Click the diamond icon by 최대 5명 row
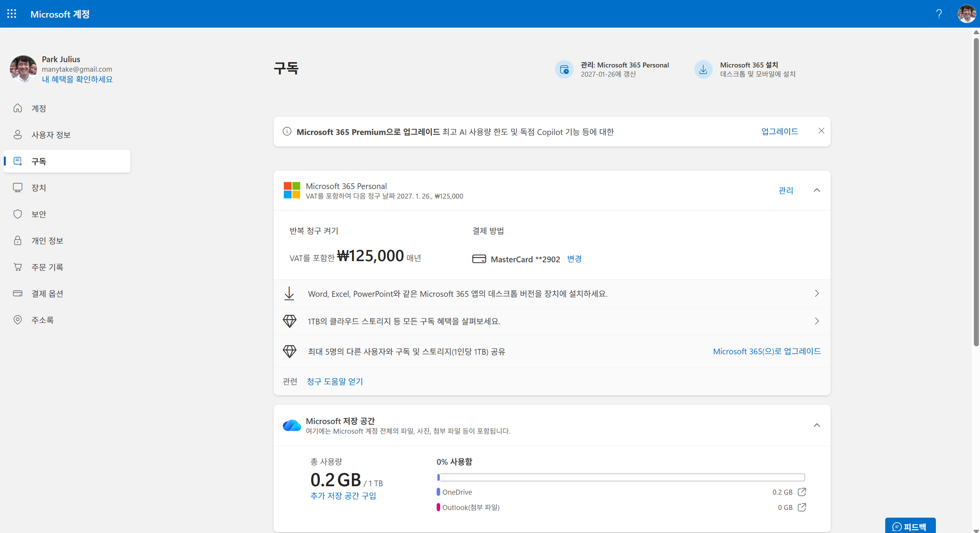This screenshot has width=980, height=533. (x=290, y=351)
